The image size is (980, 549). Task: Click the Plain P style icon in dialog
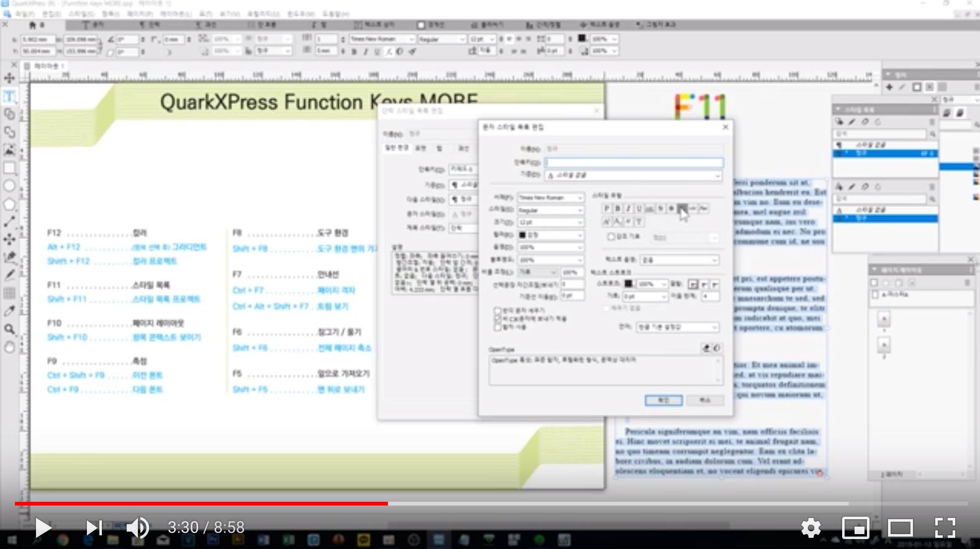[x=607, y=209]
